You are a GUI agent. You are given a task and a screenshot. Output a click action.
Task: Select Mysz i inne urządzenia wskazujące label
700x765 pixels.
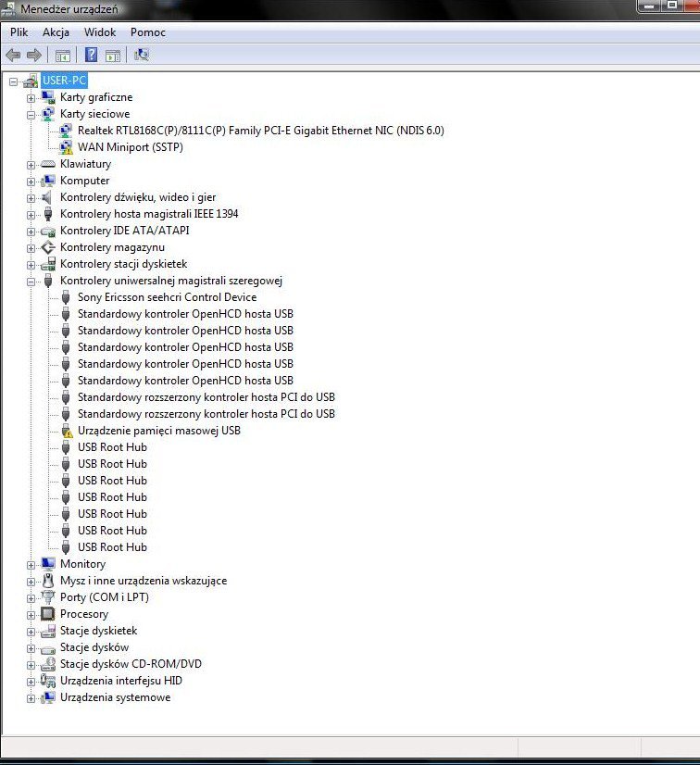tap(144, 581)
